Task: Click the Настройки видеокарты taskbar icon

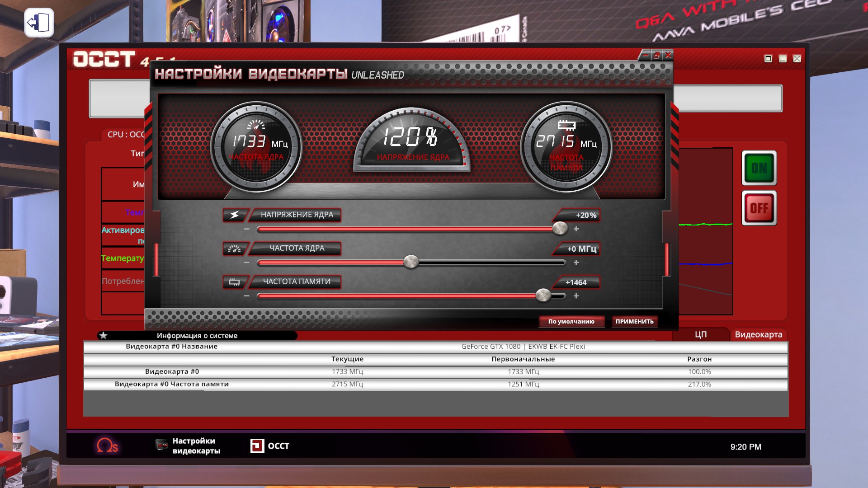Action: 162,446
